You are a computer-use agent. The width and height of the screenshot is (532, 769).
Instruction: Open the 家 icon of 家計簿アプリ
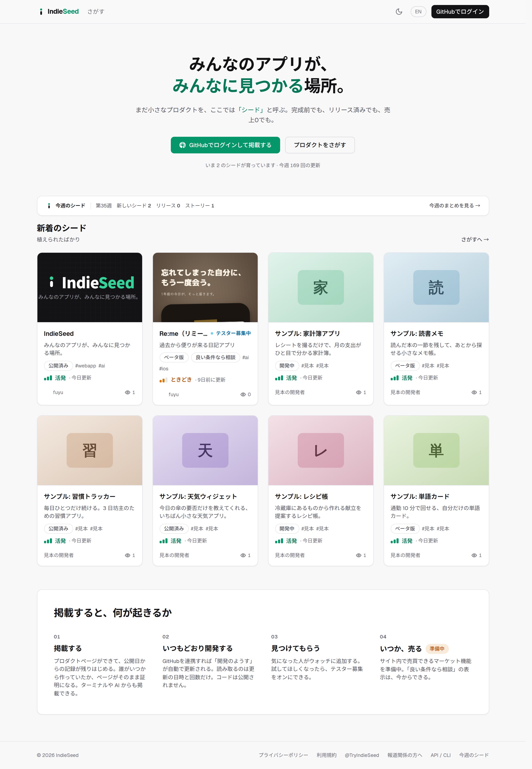tap(320, 287)
